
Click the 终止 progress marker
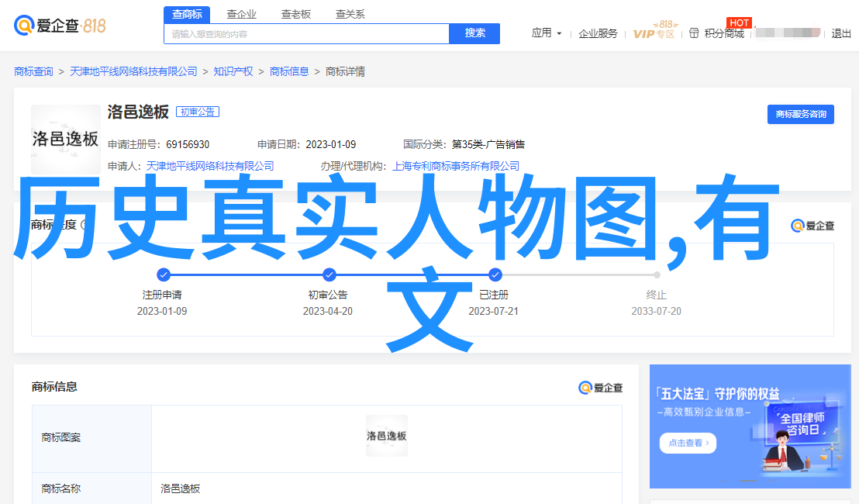[657, 275]
